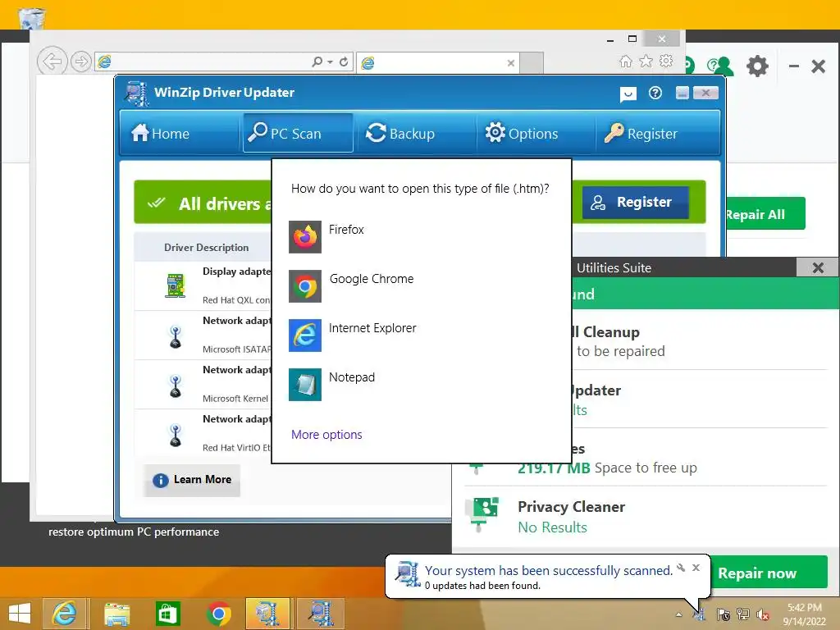Click the WinZip icon in the system tray
This screenshot has height=630, width=840.
(x=701, y=614)
